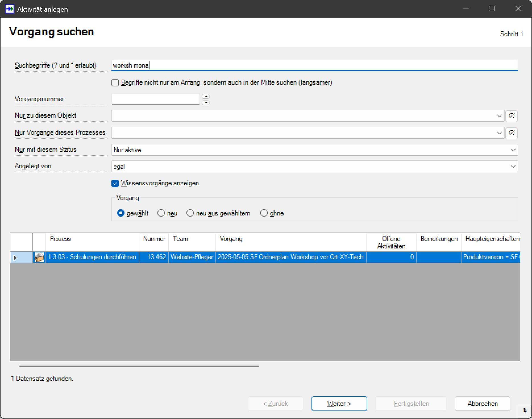Click the 'Weiter >' button

click(339, 404)
